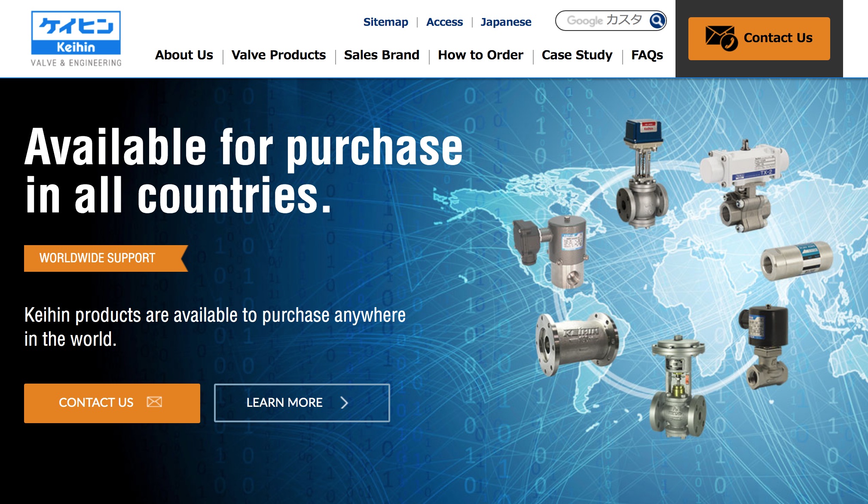Go to How to Order page
The image size is (868, 504).
[480, 55]
